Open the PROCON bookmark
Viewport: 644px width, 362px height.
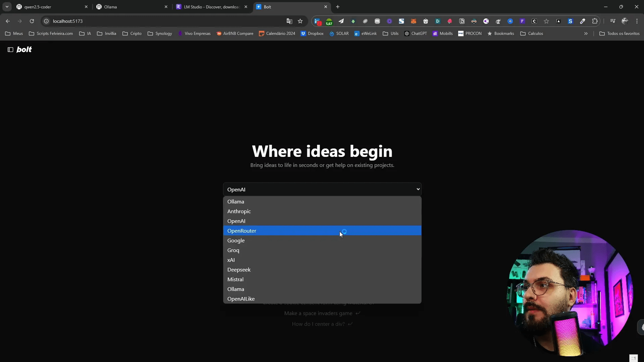pyautogui.click(x=470, y=34)
